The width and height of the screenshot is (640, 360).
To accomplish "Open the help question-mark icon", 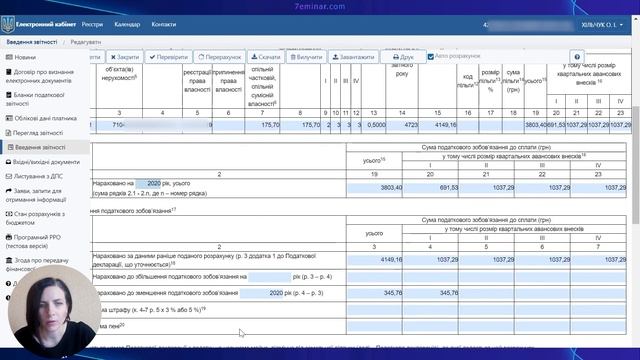I will pos(577,57).
